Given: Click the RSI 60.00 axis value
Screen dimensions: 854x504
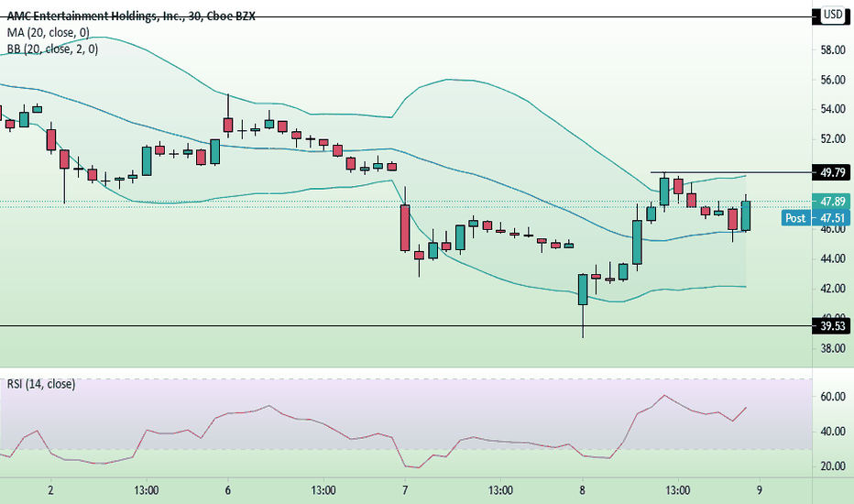Looking at the screenshot, I should (833, 397).
